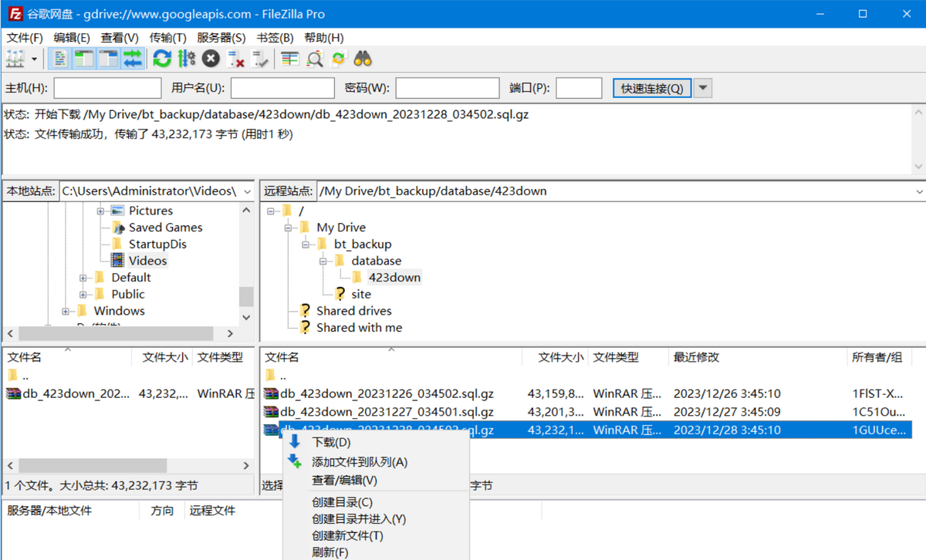Open the directory listing filters icon

[x=290, y=59]
